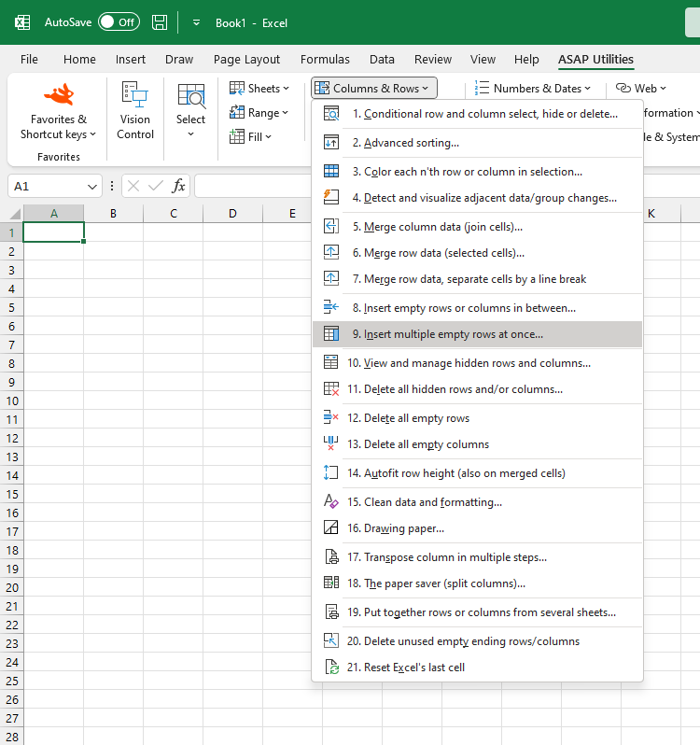Image resolution: width=700 pixels, height=745 pixels.
Task: Click the View hidden rows and columns icon
Action: coord(331,362)
